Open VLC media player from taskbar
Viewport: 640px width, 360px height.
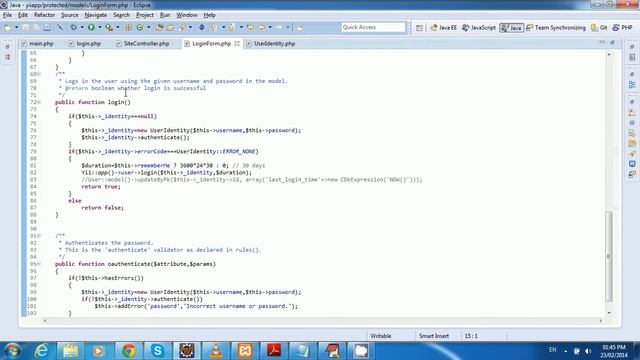click(216, 351)
